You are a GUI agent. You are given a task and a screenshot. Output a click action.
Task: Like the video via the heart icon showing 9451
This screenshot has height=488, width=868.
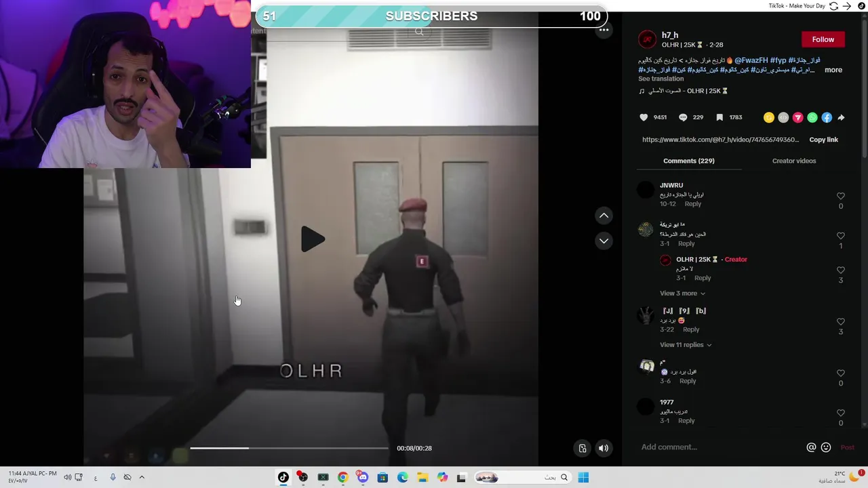point(644,117)
